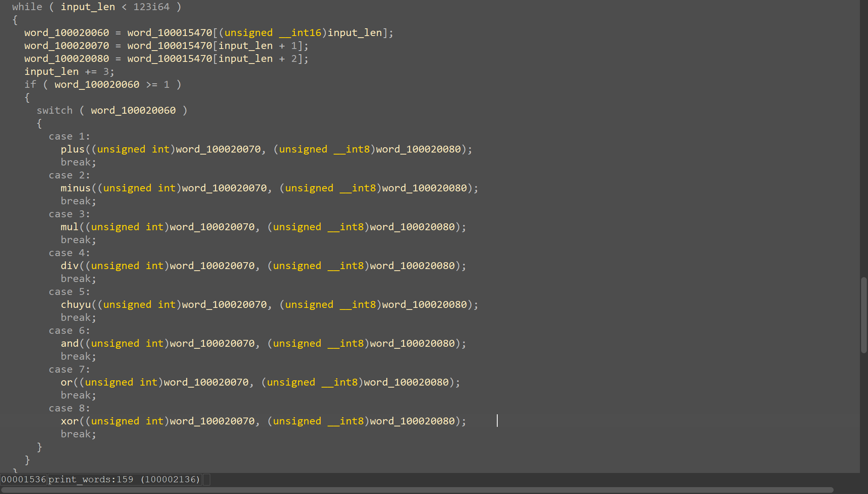This screenshot has width=868, height=494.
Task: Select the xor function name
Action: pyautogui.click(x=70, y=421)
